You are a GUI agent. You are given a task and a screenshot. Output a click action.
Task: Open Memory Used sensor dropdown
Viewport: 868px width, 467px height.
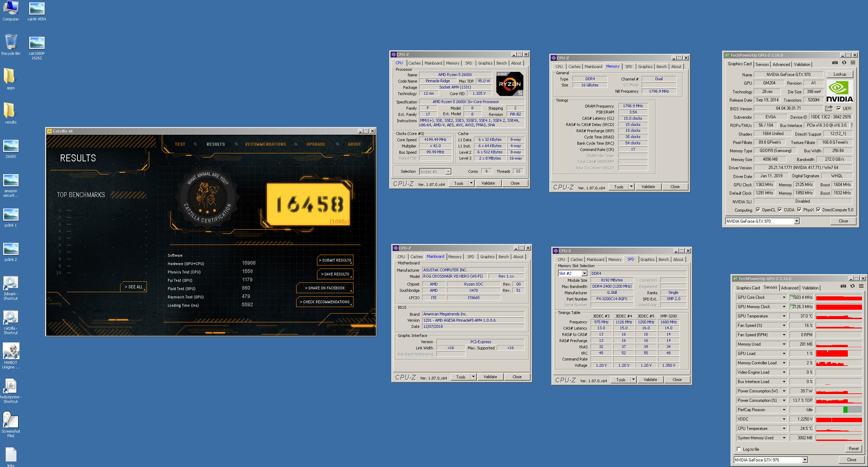click(x=784, y=344)
